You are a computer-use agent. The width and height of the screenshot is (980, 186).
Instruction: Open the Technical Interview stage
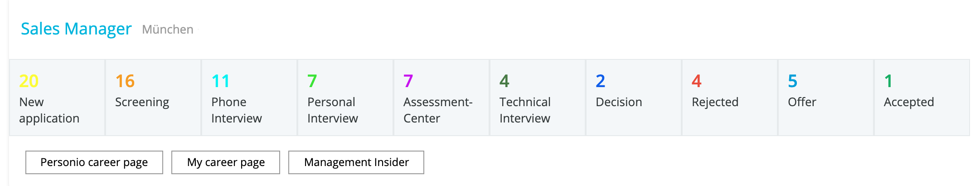click(x=538, y=98)
